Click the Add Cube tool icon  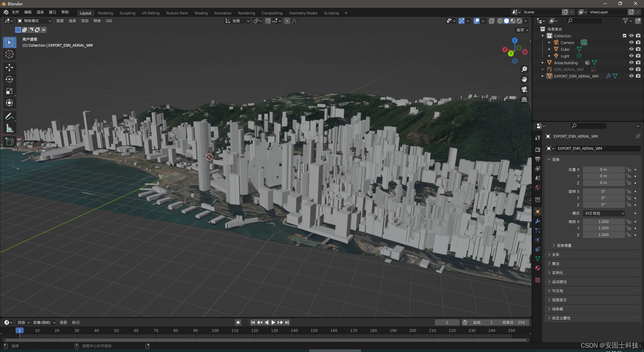point(9,142)
